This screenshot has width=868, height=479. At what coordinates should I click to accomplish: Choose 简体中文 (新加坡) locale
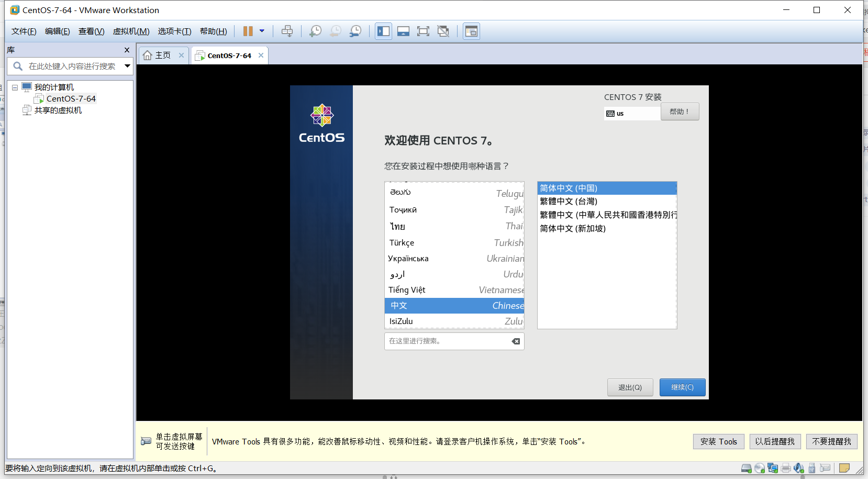click(607, 228)
